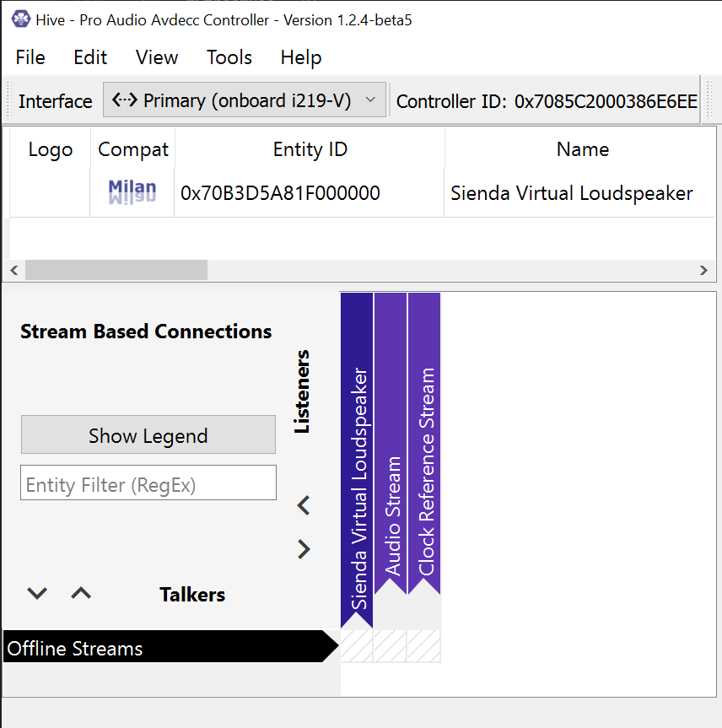The width and height of the screenshot is (722, 728).
Task: Click the scroll left arrow of entity list
Action: [14, 270]
